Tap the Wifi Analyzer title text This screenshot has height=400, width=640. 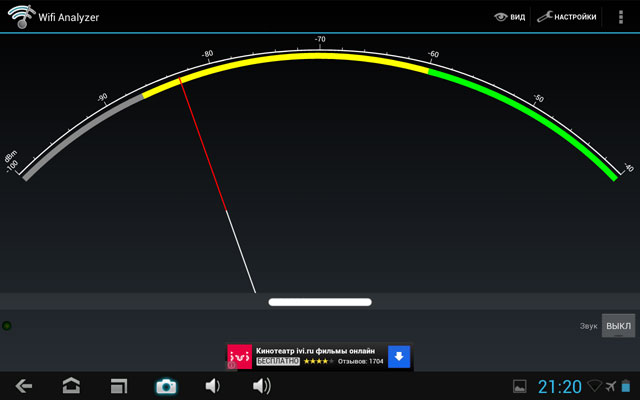[x=69, y=17]
